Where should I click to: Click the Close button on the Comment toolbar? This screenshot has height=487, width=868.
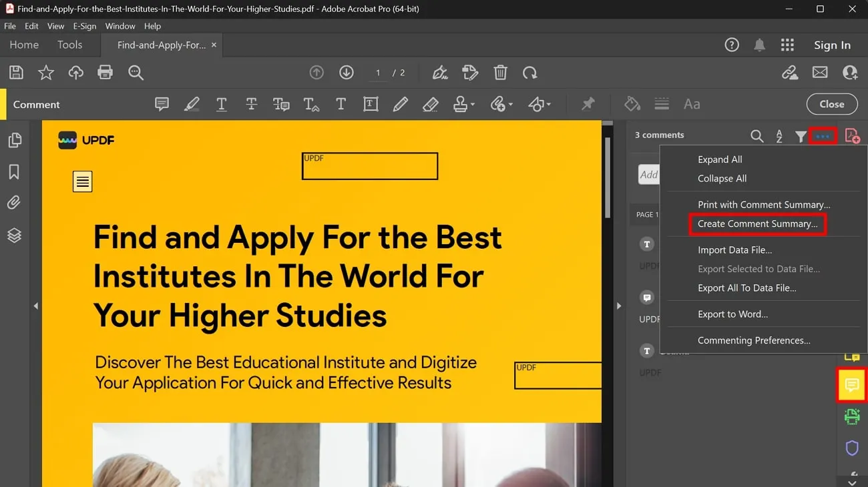point(831,104)
